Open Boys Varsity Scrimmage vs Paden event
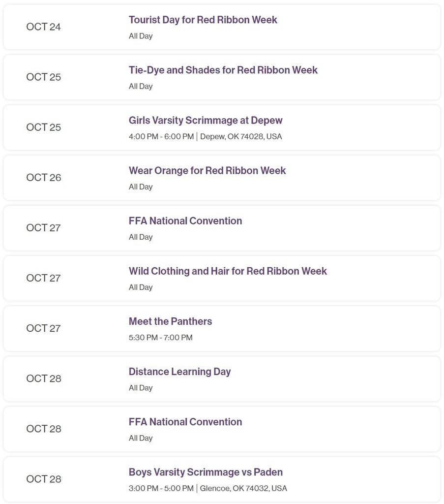 (x=206, y=472)
